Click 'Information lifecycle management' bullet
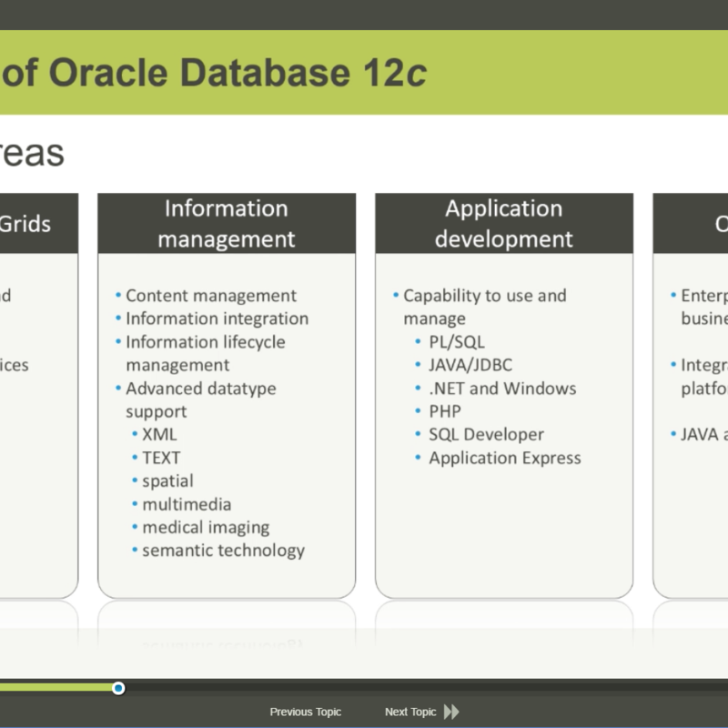 click(206, 353)
